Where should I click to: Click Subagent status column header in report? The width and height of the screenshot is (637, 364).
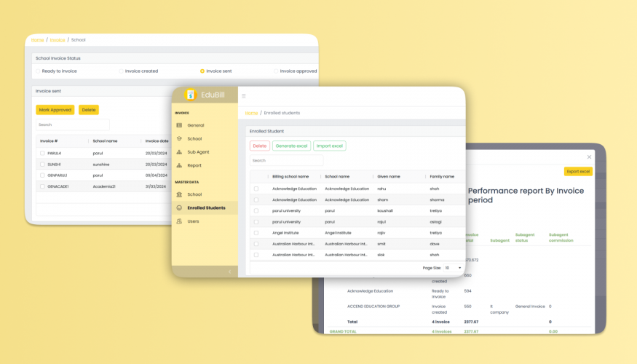pyautogui.click(x=525, y=237)
